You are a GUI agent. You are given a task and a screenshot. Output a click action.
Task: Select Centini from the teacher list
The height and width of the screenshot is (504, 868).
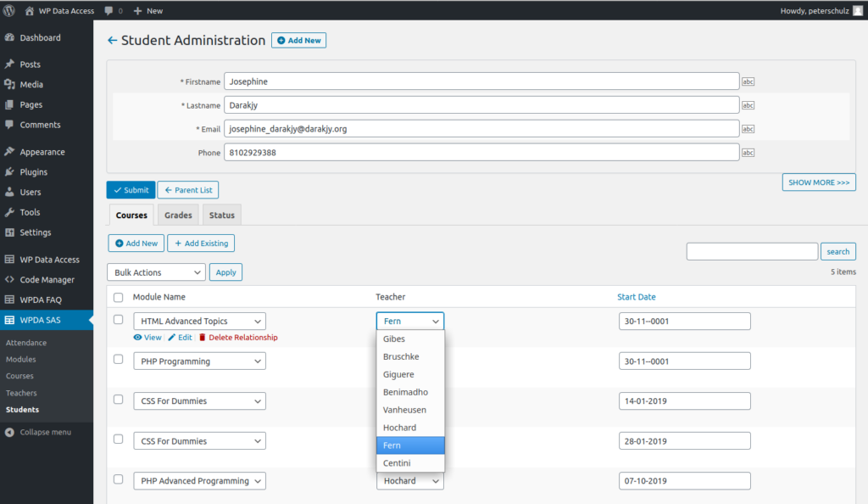[x=410, y=463]
